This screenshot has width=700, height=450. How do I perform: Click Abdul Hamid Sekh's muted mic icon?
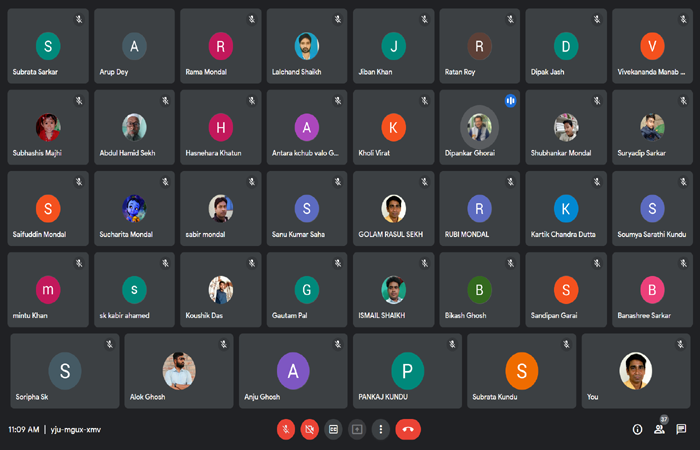pos(166,101)
